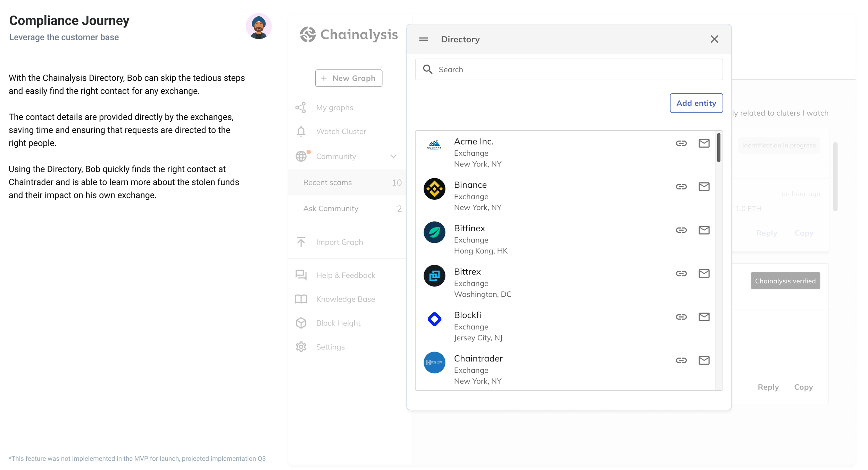868x470 pixels.
Task: Open Ask Community
Action: [347, 208]
